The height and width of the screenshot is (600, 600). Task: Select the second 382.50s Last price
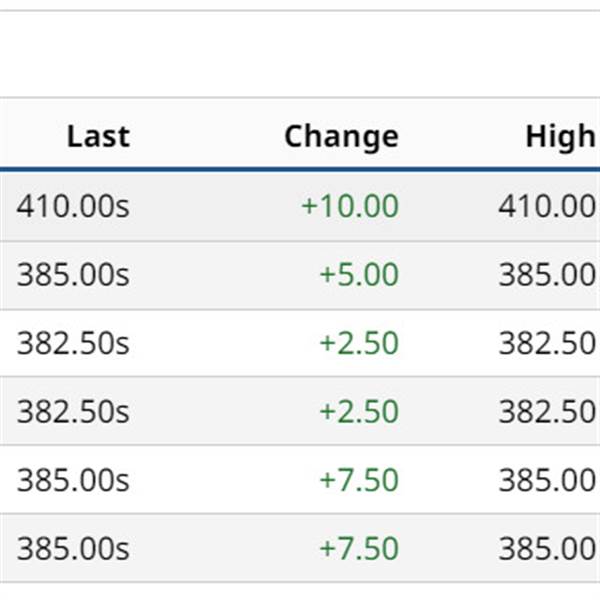[73, 411]
